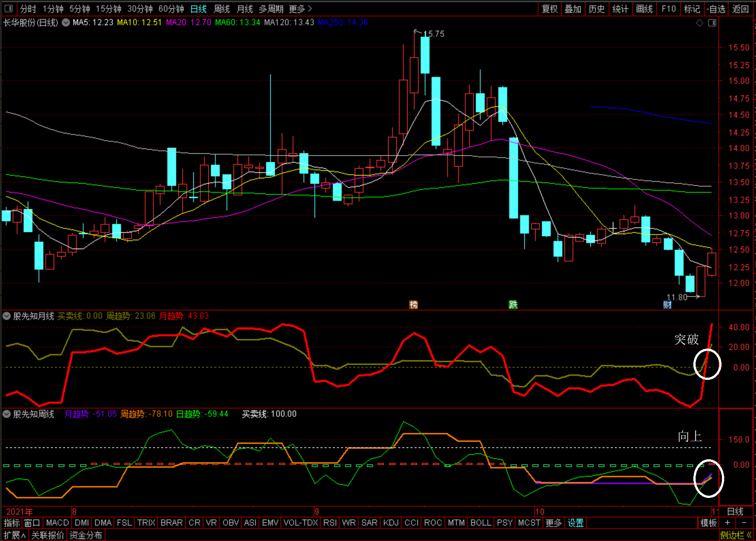Screen dimensions: 756x541
Task: Select the RSI indicator tab
Action: [330, 523]
